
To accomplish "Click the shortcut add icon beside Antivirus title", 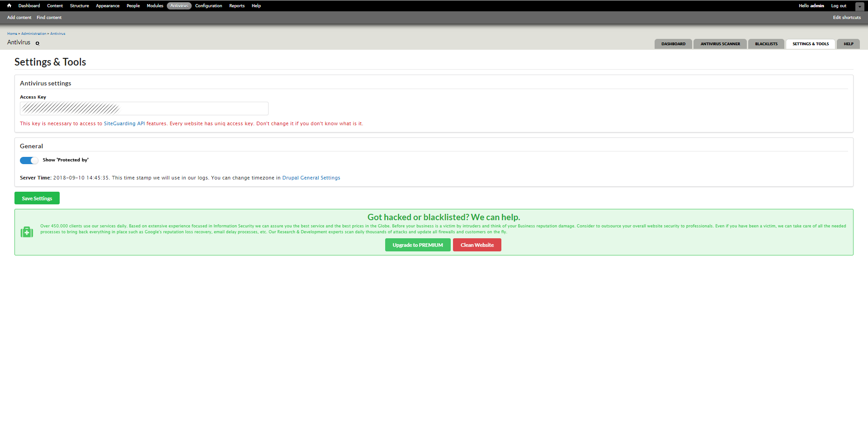I will (x=38, y=43).
